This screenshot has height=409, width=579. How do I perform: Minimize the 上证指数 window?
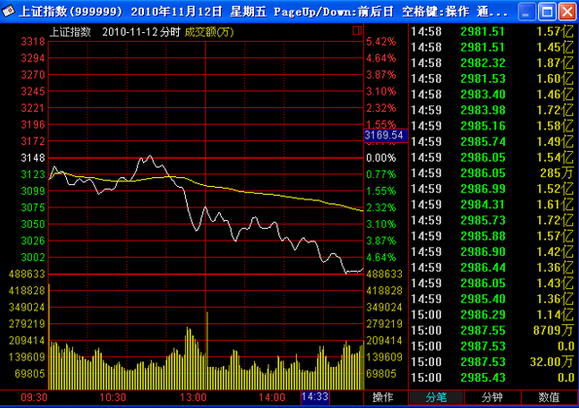[527, 11]
